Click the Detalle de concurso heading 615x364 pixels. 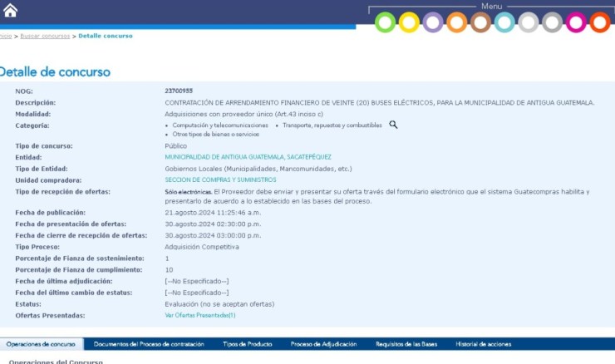(55, 72)
